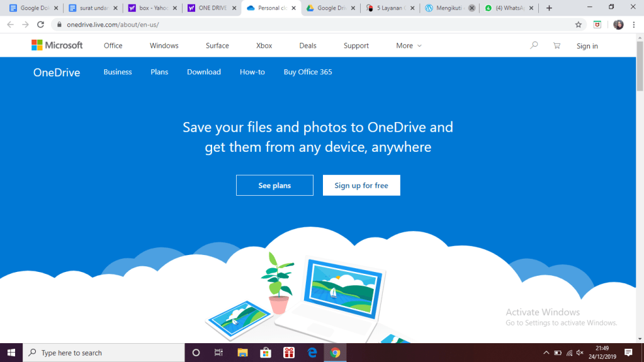
Task: Launch Microsoft Edge from the taskbar
Action: coord(312,353)
